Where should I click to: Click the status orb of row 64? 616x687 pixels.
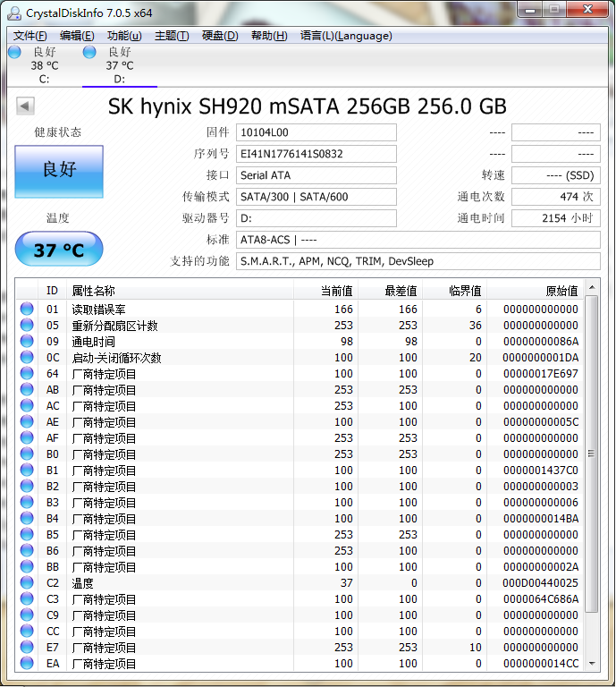tap(27, 373)
